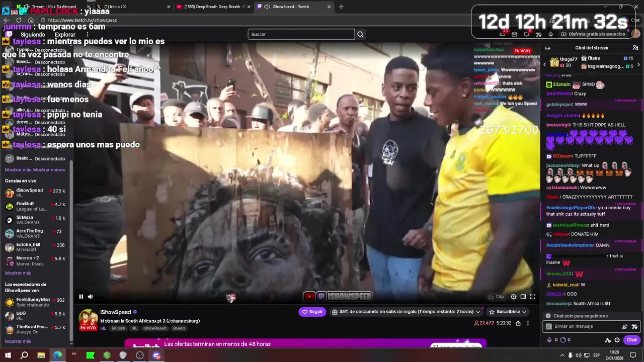Open the Suscribirse dropdown button

pyautogui.click(x=508, y=312)
